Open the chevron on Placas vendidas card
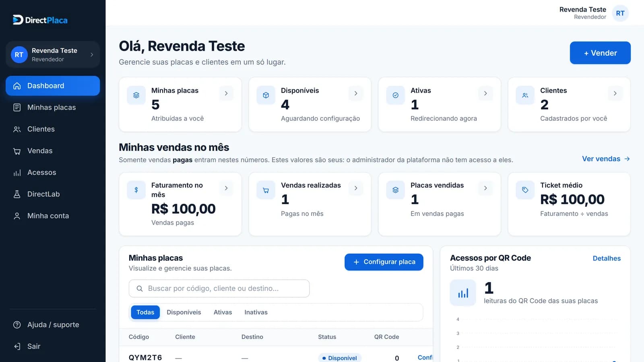The image size is (644, 362). point(485,188)
